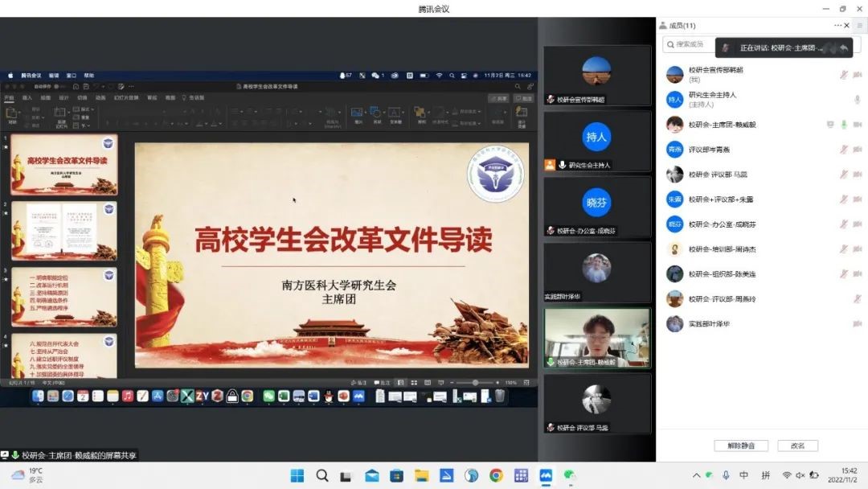Image resolution: width=868 pixels, height=489 pixels.
Task: Click muted microphone in 评议部-周燕玲 row
Action: pyautogui.click(x=857, y=299)
